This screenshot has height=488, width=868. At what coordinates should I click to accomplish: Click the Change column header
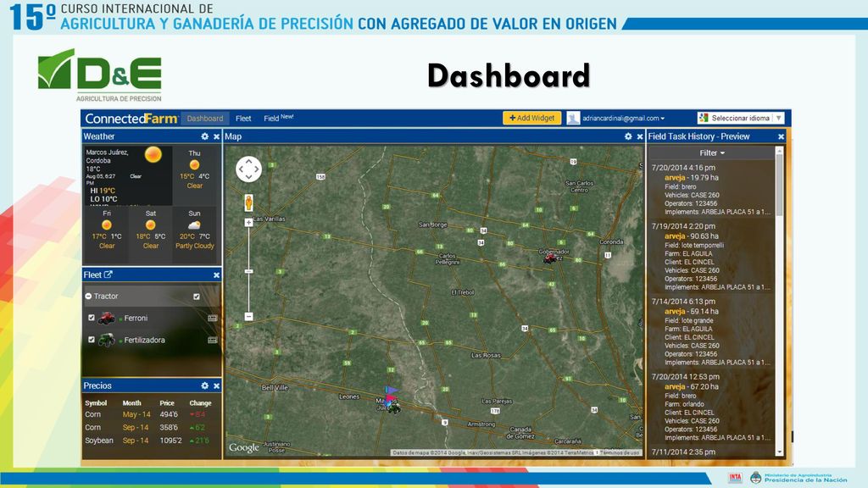(x=200, y=402)
